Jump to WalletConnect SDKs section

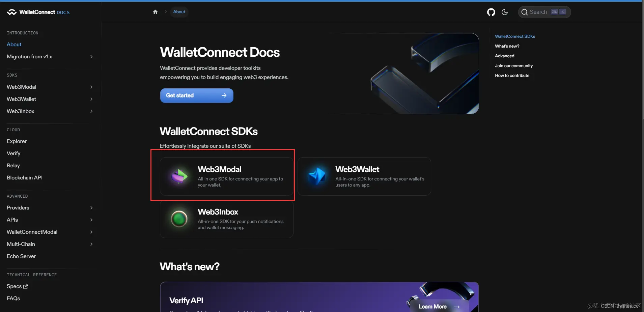click(x=515, y=36)
